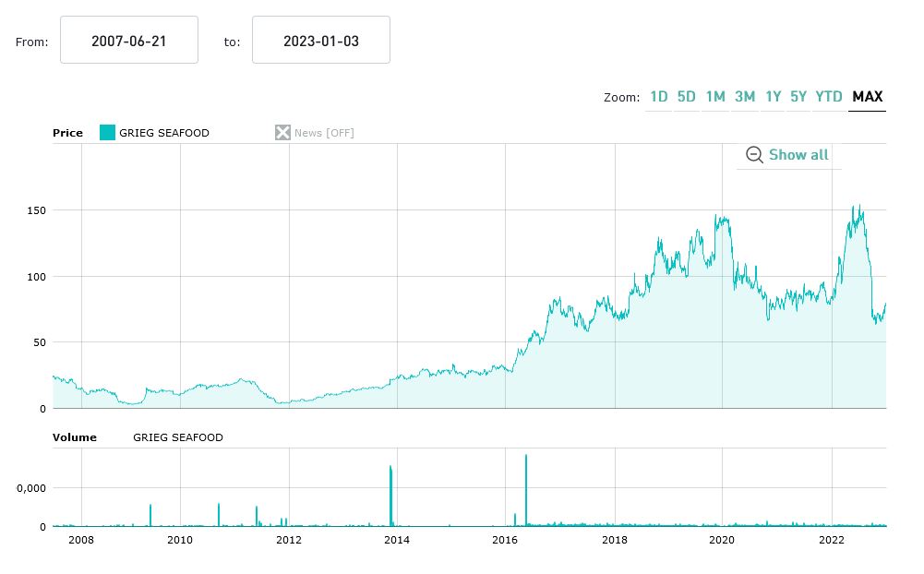Choose the YTD zoom option
The image size is (924, 574).
click(x=829, y=97)
